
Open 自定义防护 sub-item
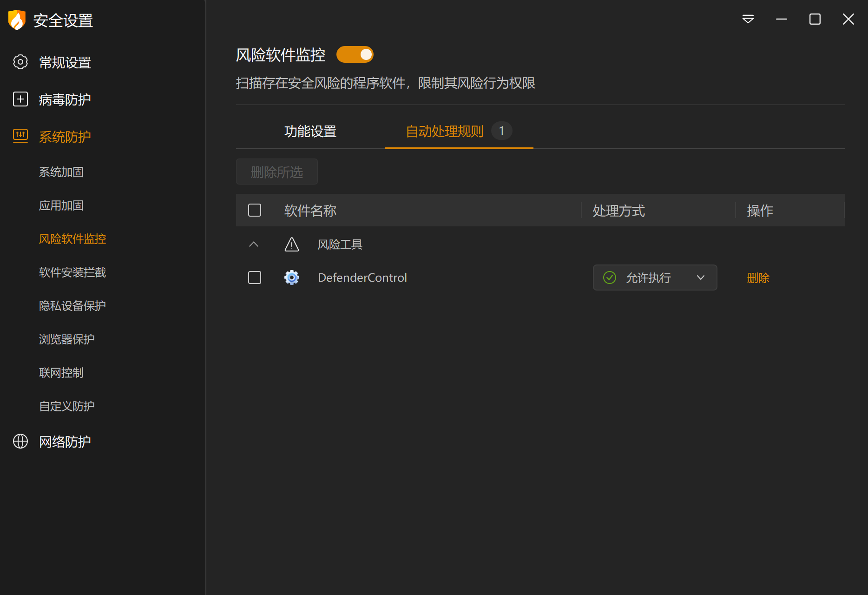[x=67, y=406]
